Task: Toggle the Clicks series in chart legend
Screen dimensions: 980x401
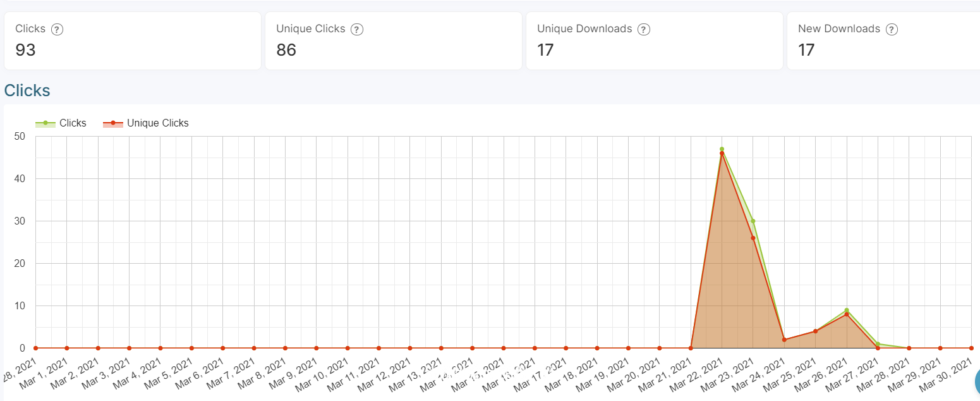Action: (x=61, y=123)
